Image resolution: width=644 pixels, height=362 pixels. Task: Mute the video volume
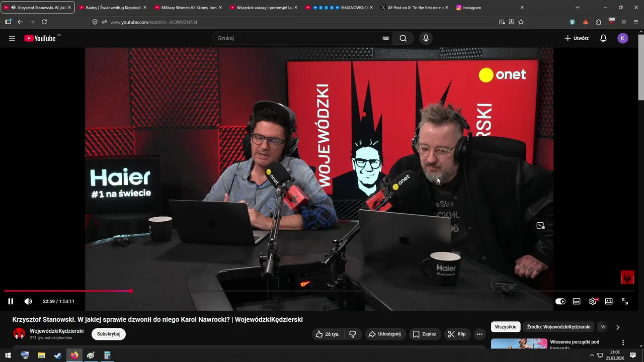pos(28,301)
